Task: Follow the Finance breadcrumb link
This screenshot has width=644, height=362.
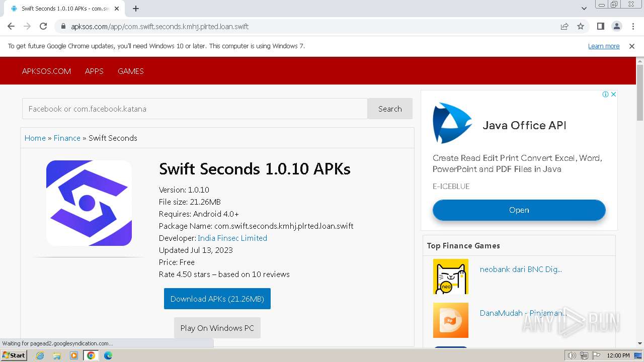Action: coord(67,138)
